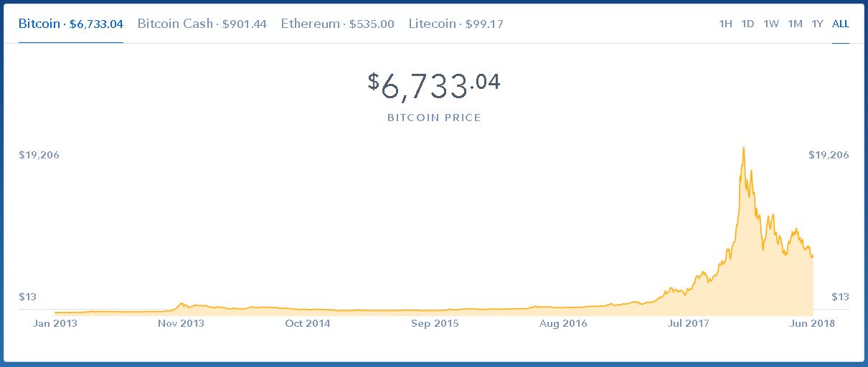
Task: Set chart range to 1H
Action: click(725, 24)
